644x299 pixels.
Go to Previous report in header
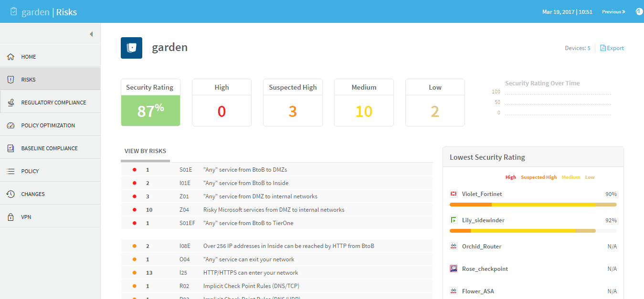pos(613,12)
